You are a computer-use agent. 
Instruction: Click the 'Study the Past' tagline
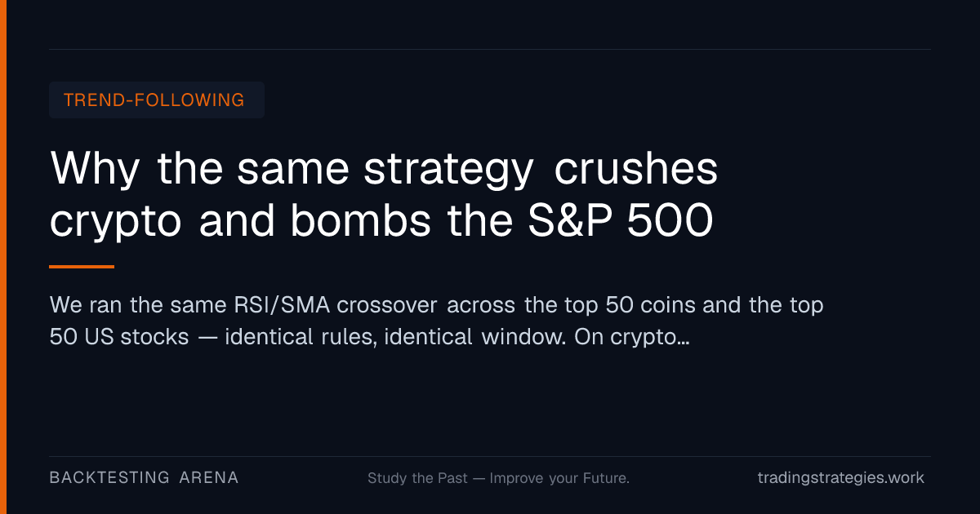coord(418,478)
